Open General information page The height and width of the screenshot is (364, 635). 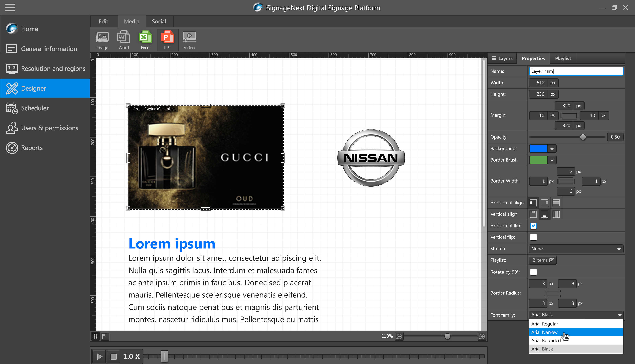pyautogui.click(x=45, y=49)
